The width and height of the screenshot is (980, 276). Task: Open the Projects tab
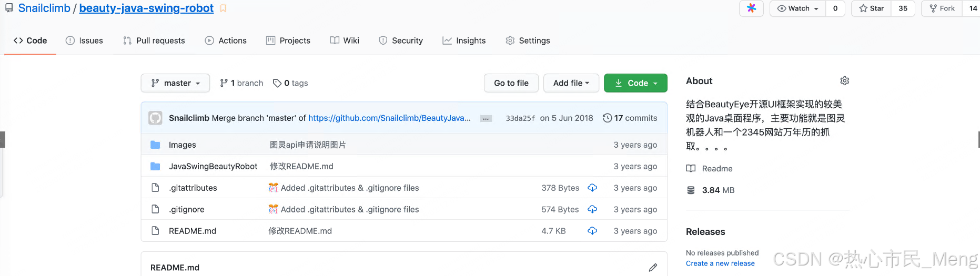tap(288, 40)
